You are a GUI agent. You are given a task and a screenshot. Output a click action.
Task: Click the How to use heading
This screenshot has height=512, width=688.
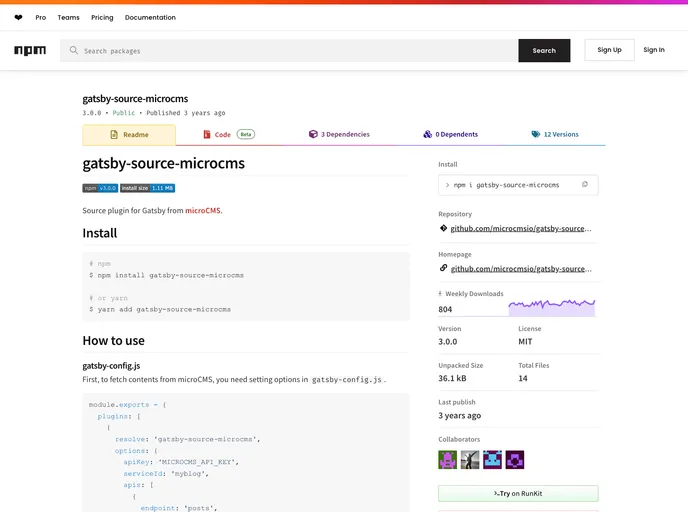pos(114,341)
